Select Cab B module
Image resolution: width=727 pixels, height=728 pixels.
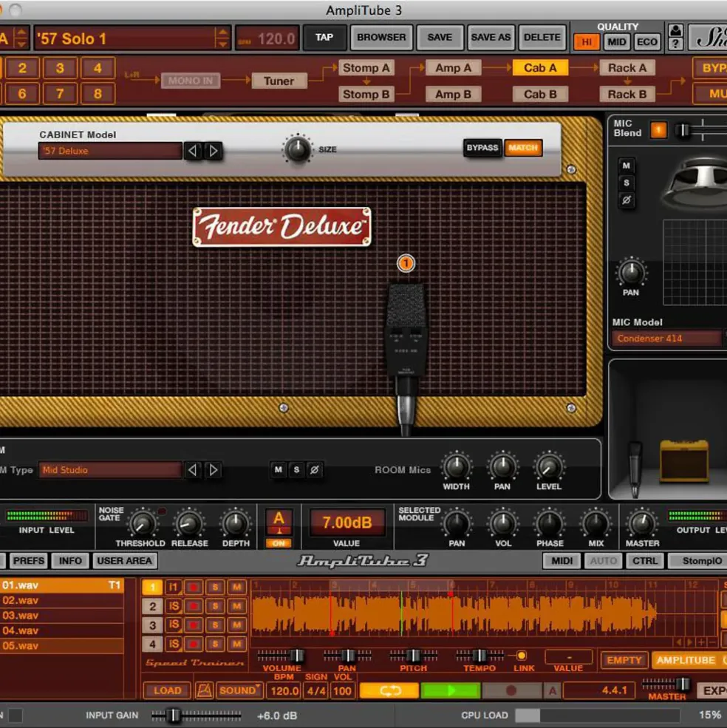click(540, 95)
